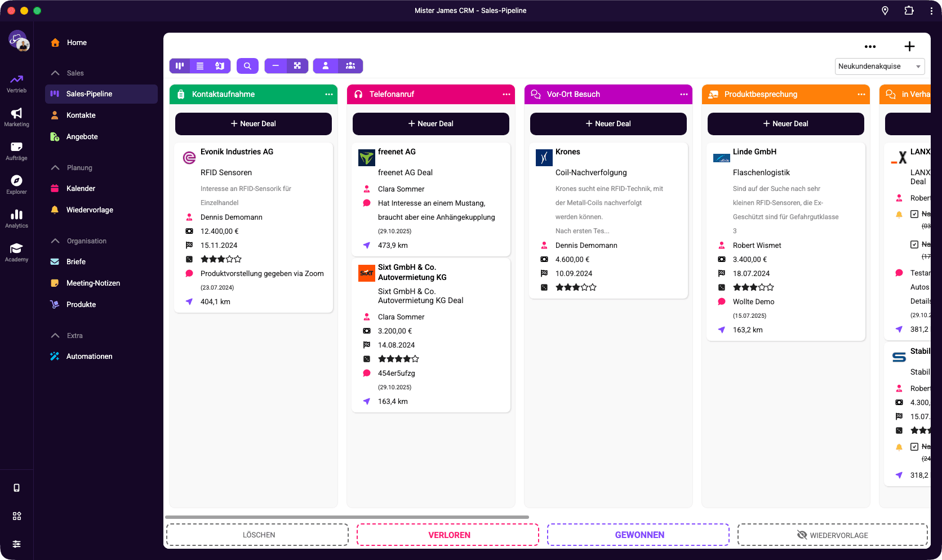Open Produkte
The width and height of the screenshot is (942, 560).
tap(101, 305)
